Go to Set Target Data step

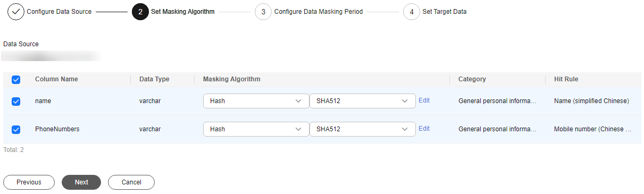tap(445, 12)
